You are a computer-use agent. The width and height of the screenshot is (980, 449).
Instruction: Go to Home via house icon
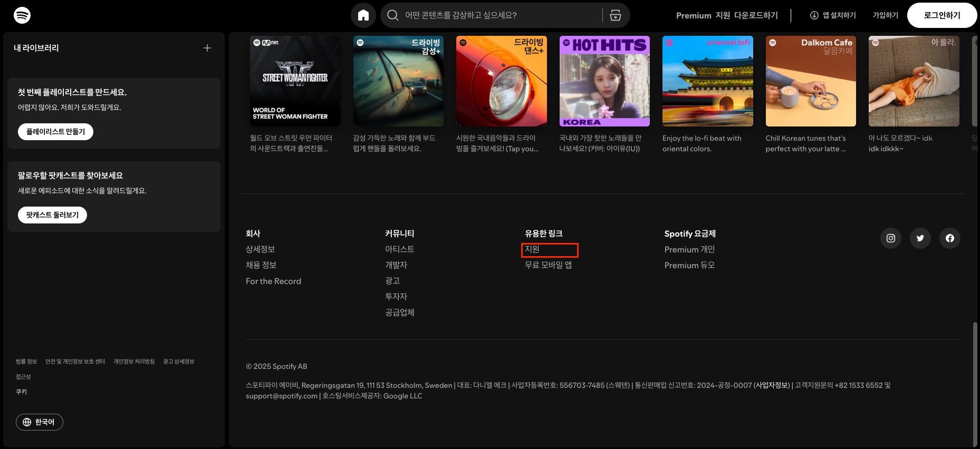click(363, 15)
